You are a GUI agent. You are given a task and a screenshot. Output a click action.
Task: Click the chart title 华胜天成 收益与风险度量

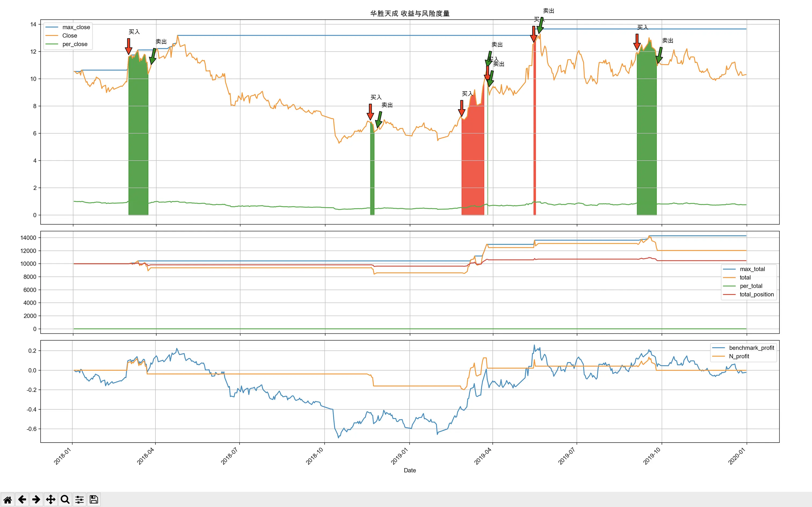pyautogui.click(x=410, y=13)
